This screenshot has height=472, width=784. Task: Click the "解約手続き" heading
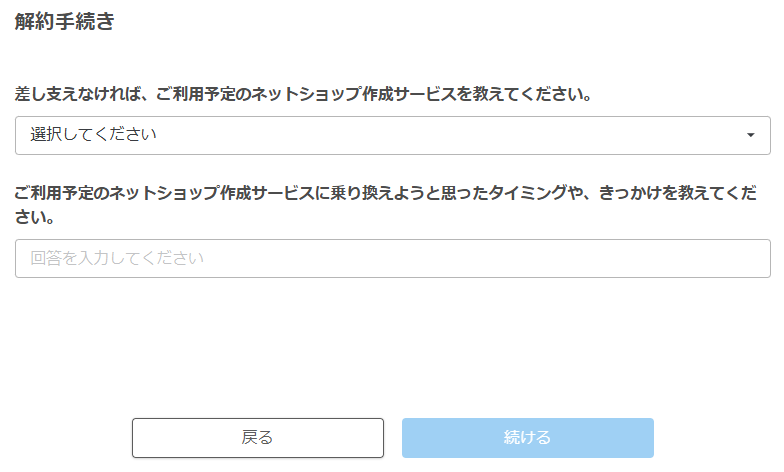click(65, 22)
